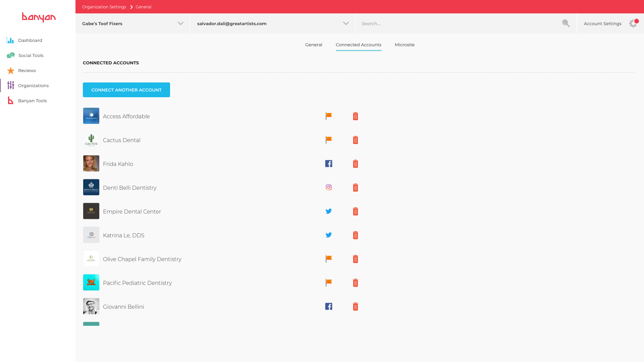Expand the Gabe's Toof Fixers organization dropdown

180,23
